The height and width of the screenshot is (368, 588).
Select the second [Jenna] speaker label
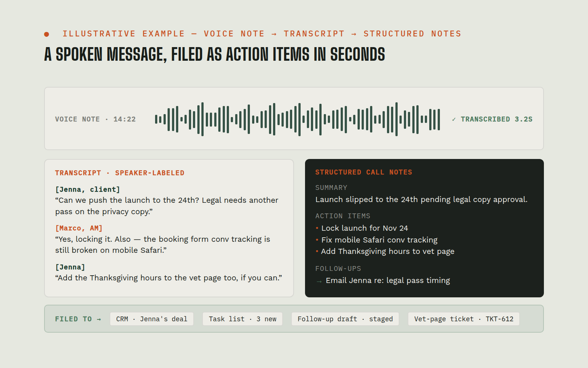70,267
